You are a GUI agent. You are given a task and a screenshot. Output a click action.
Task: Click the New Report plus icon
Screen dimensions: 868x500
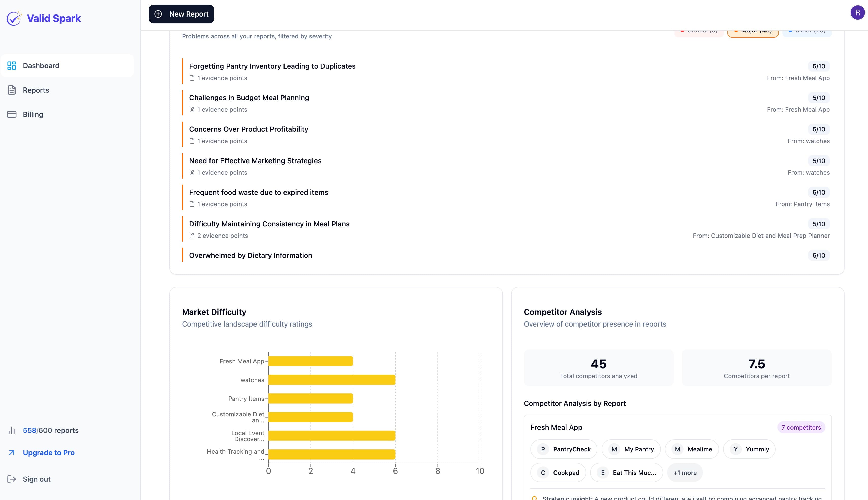158,14
